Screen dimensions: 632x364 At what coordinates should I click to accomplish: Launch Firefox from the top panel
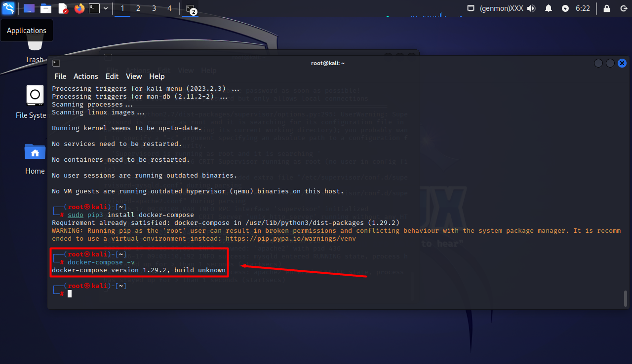click(79, 8)
